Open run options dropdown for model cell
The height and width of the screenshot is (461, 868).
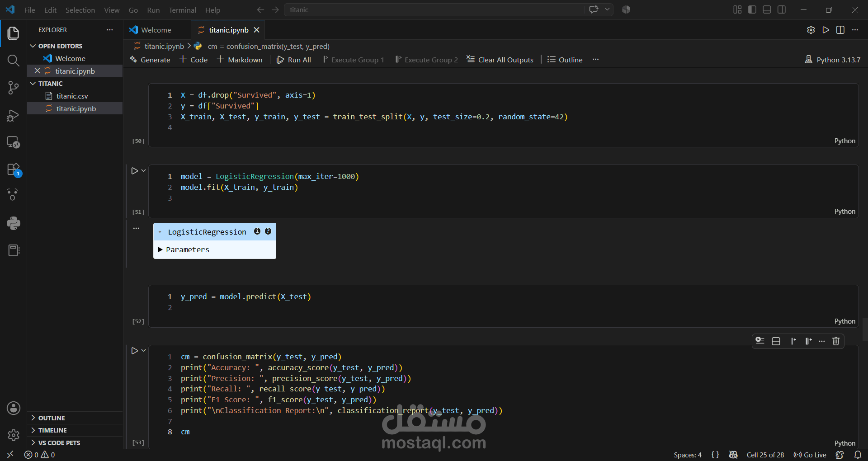tap(144, 171)
